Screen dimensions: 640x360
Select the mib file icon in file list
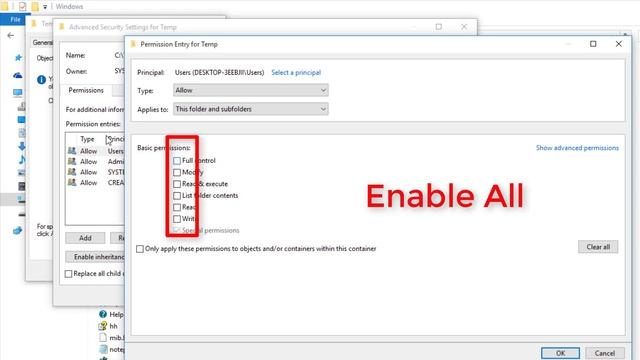click(103, 338)
